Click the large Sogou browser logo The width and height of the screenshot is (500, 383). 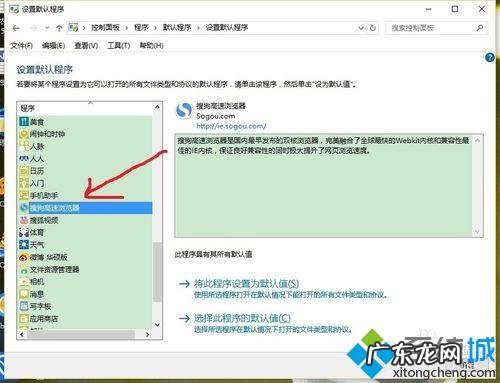[x=184, y=111]
